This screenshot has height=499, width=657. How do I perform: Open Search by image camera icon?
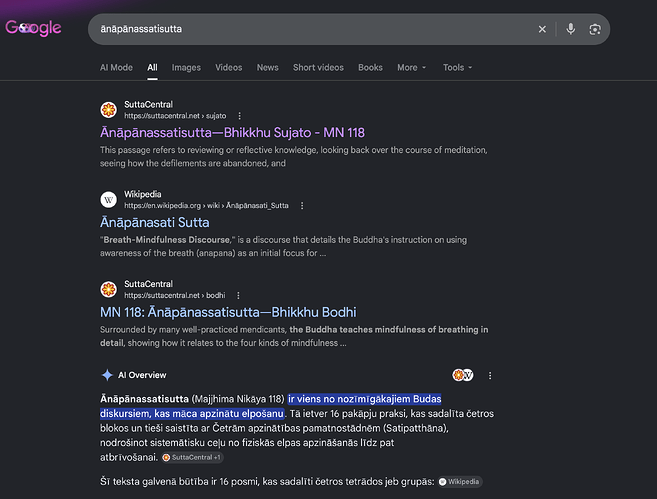tap(595, 29)
